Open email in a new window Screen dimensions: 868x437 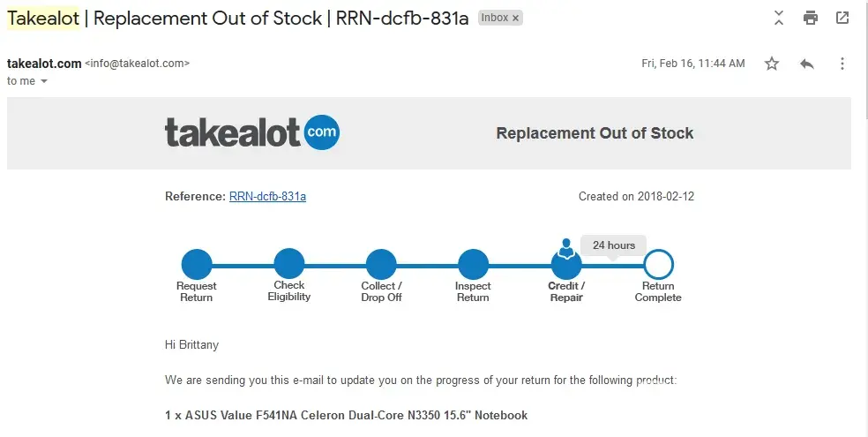tap(842, 18)
